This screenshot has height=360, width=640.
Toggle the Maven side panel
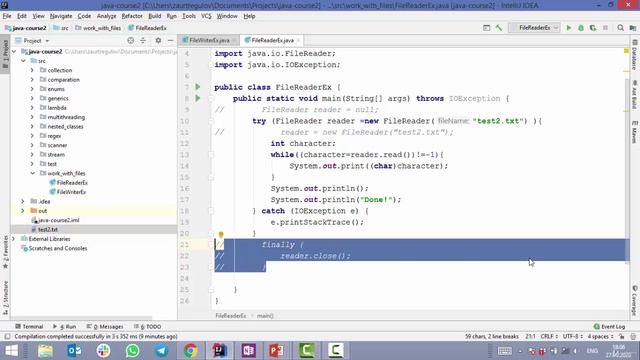635,131
